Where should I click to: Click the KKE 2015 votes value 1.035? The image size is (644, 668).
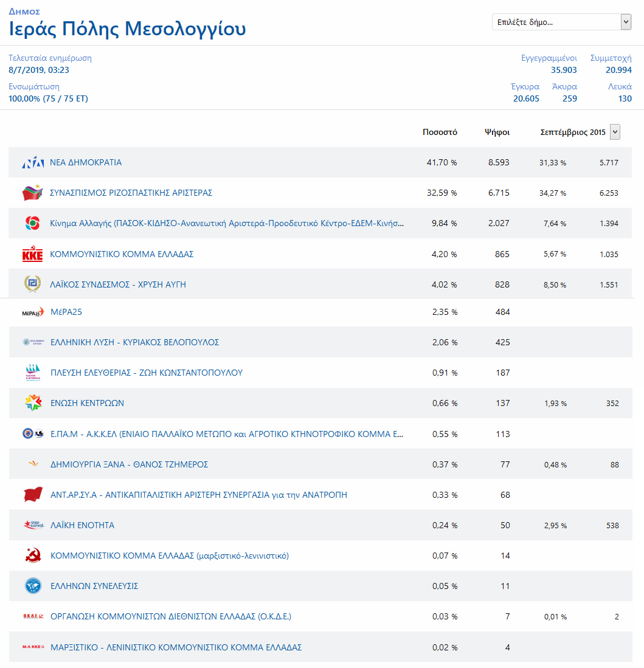tap(609, 254)
